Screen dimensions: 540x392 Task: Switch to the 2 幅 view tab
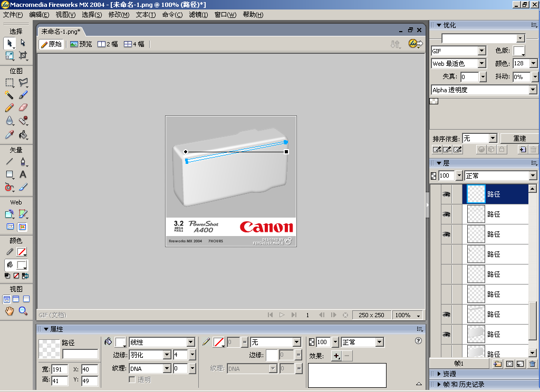pyautogui.click(x=108, y=44)
